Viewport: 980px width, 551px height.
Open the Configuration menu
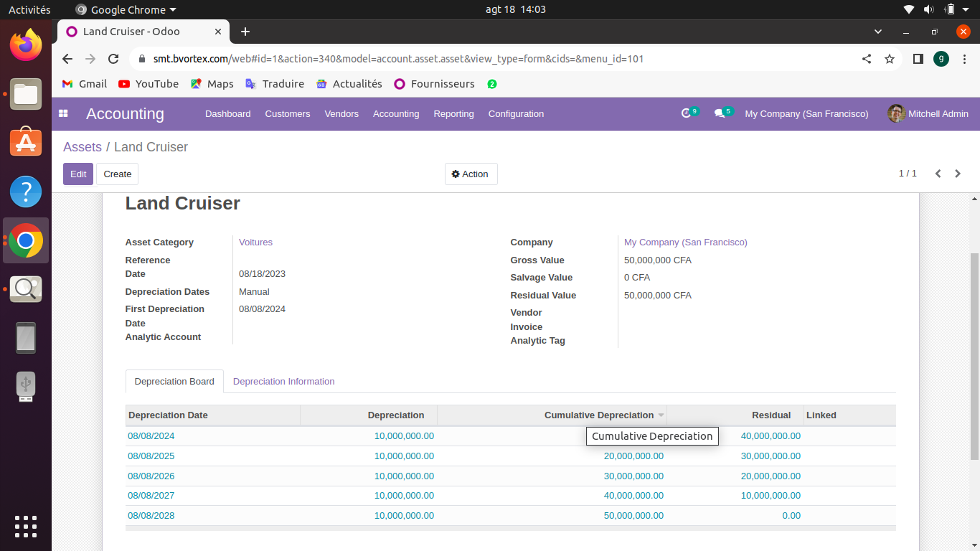click(x=516, y=114)
